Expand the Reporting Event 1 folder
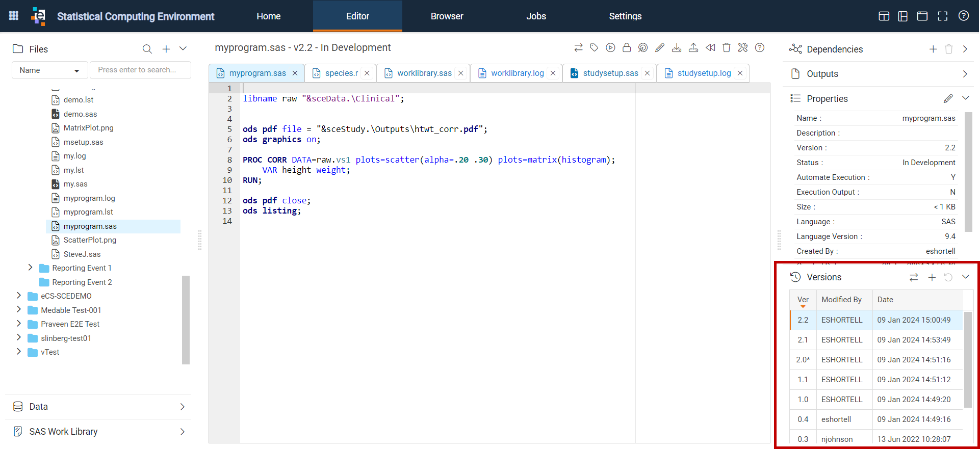 pos(30,268)
